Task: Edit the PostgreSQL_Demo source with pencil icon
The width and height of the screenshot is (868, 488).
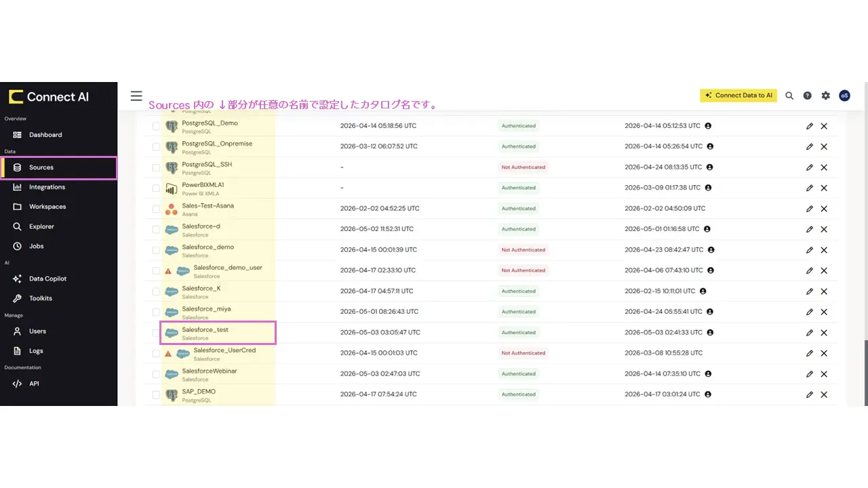Action: click(810, 126)
